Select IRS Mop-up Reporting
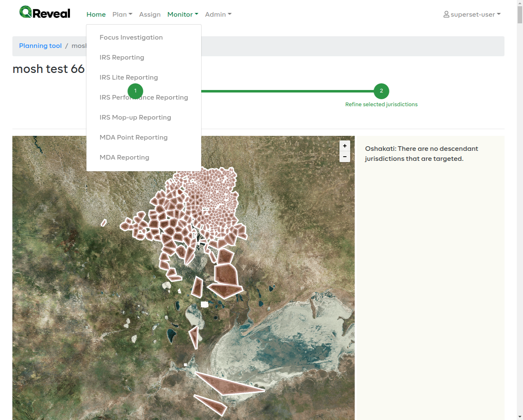 (135, 117)
